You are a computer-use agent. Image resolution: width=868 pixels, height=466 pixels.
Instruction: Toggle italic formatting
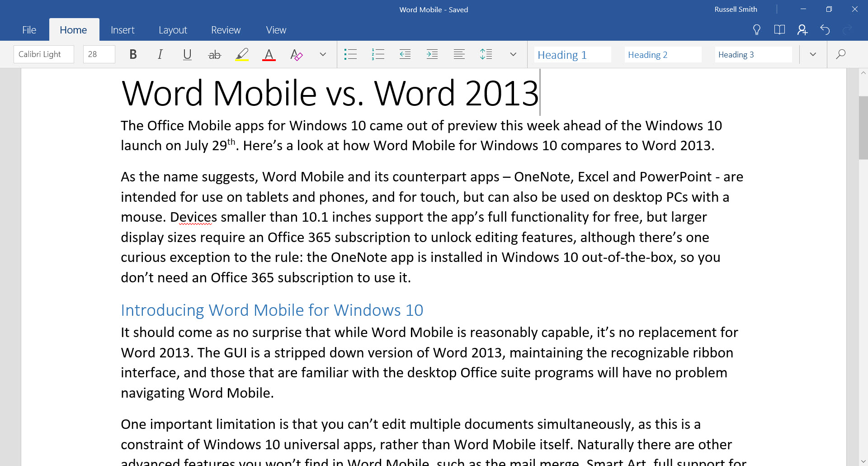[x=160, y=54]
